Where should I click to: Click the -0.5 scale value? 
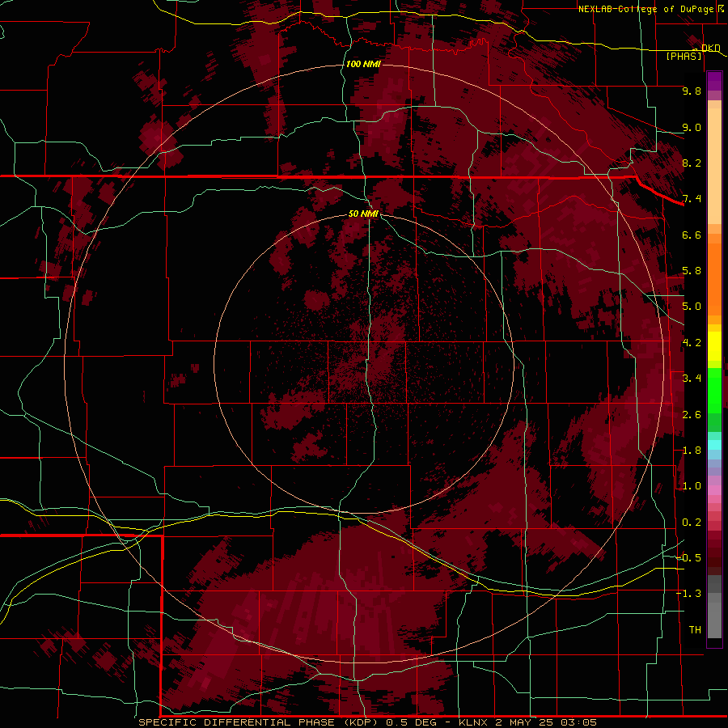(x=688, y=558)
